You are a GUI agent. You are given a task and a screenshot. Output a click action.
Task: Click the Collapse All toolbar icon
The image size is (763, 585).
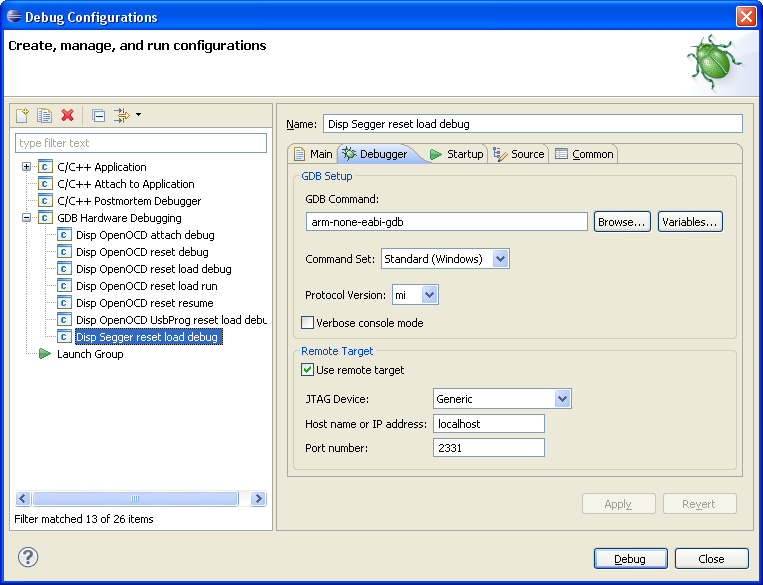pos(99,115)
